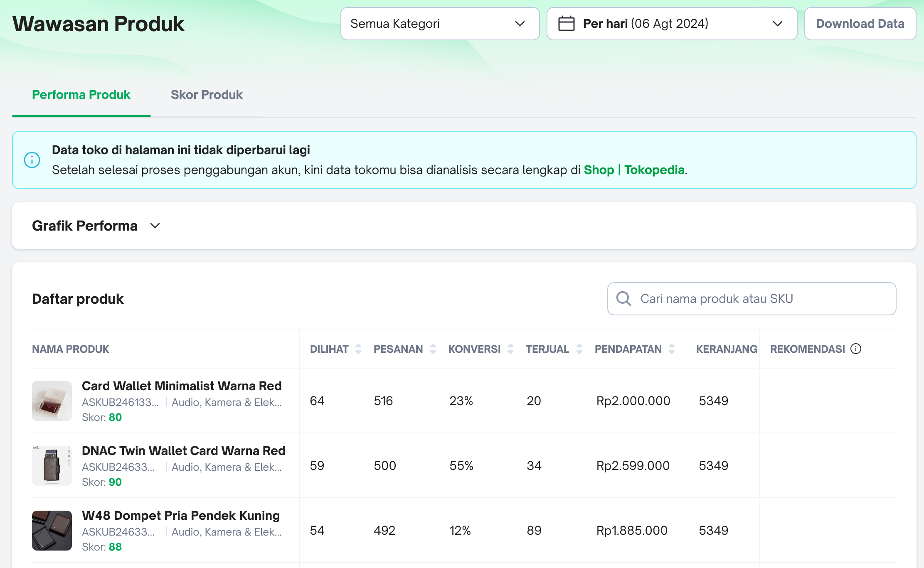
Task: Sort by Terjual using its sort icon
Action: tap(579, 349)
